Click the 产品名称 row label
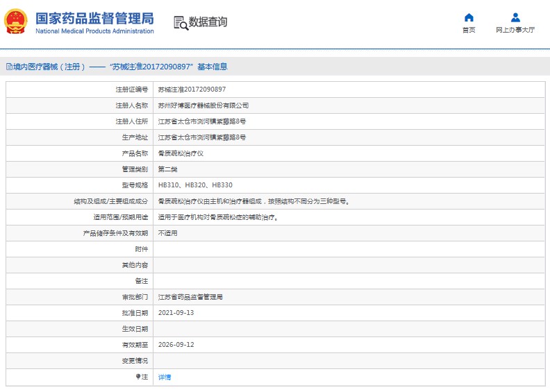 tap(135, 153)
